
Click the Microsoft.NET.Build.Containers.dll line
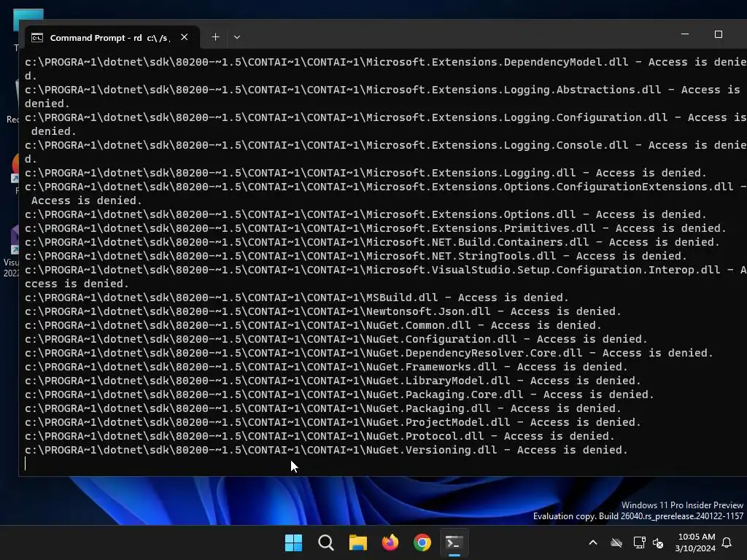click(373, 242)
